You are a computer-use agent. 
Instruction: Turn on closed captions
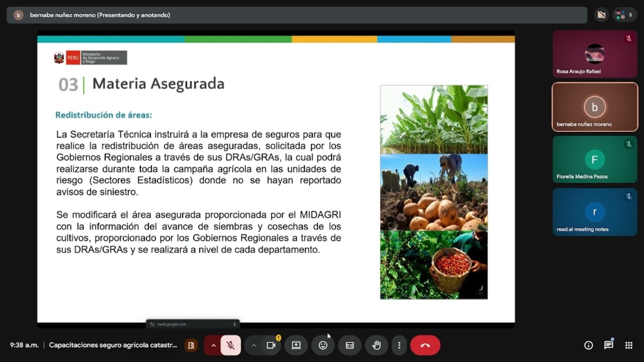point(350,345)
